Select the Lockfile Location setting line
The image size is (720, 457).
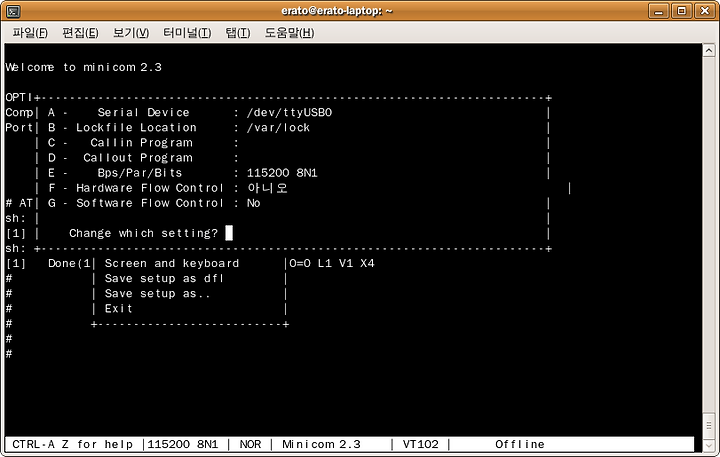click(x=179, y=128)
